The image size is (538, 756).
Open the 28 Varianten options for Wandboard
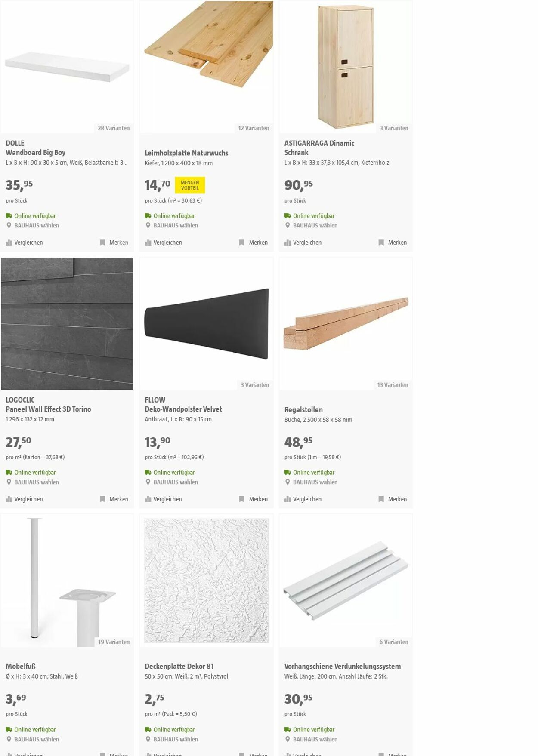point(114,128)
